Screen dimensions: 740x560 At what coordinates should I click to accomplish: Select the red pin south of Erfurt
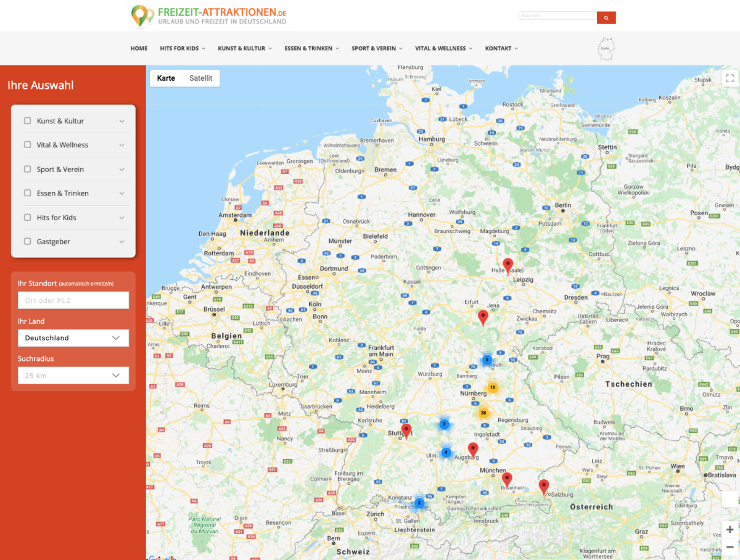pyautogui.click(x=483, y=318)
